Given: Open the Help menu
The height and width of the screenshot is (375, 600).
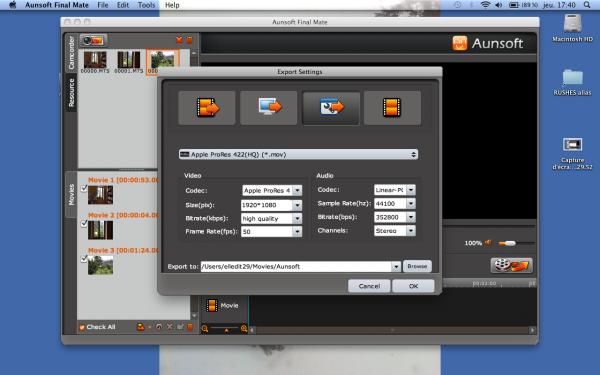Looking at the screenshot, I should pos(172,5).
